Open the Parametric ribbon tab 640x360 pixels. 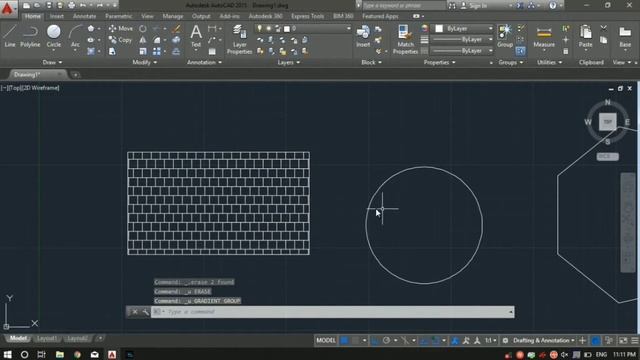[118, 16]
